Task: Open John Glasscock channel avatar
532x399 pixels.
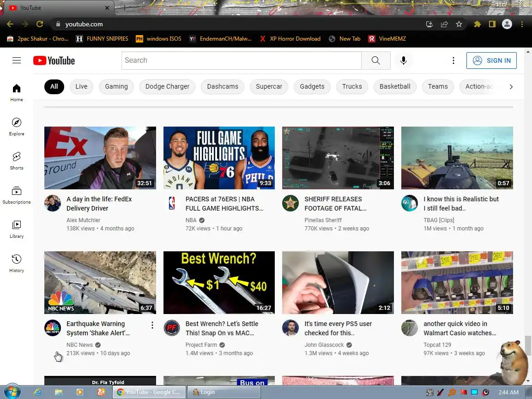Action: tap(290, 328)
